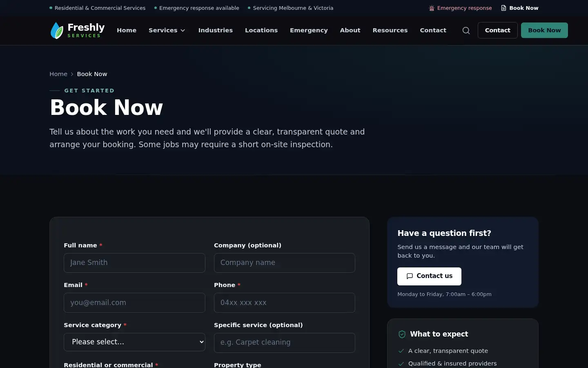Click the chat bubble icon on Contact us
Screen dimensions: 588x368
[410, 276]
